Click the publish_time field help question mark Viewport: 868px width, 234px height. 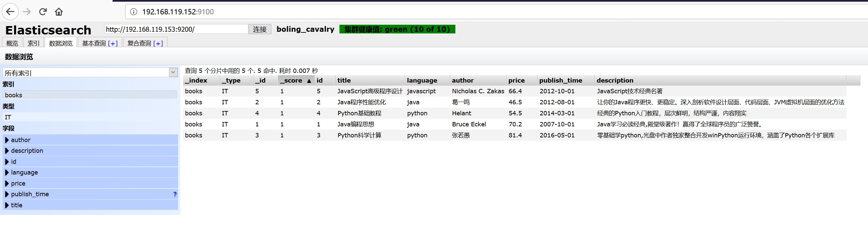click(175, 194)
